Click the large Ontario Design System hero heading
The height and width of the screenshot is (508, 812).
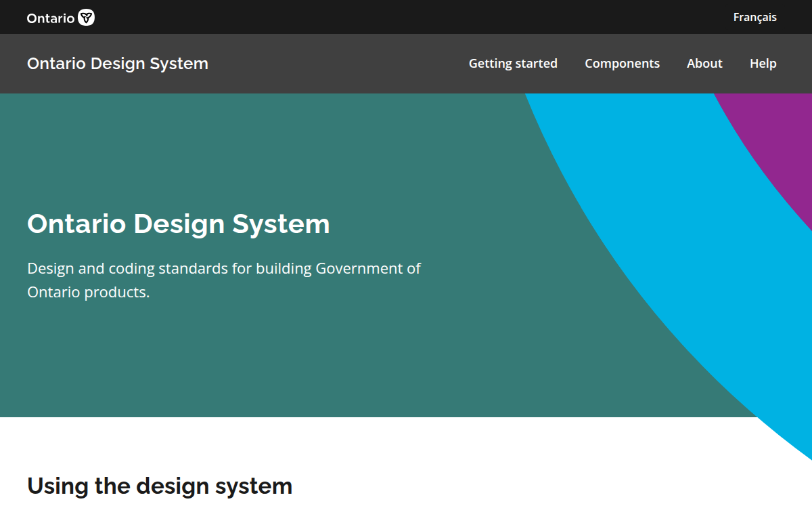pyautogui.click(x=179, y=224)
